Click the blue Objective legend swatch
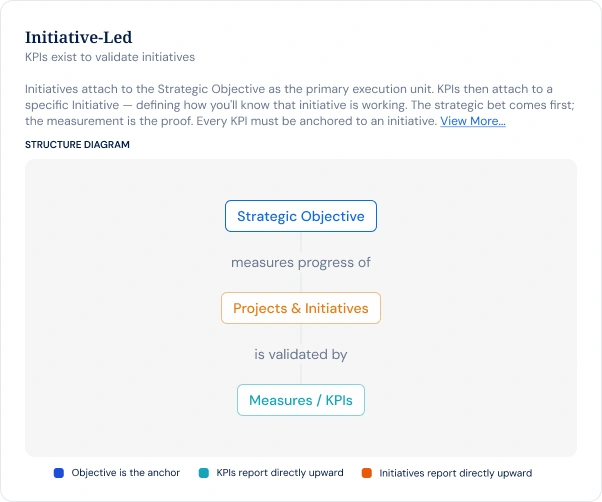The image size is (602, 502). tap(59, 473)
